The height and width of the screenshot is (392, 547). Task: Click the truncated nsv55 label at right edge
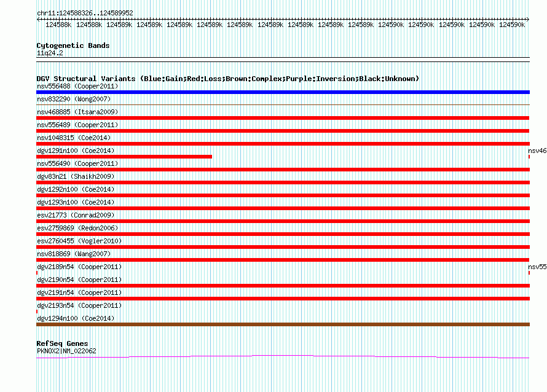pos(537,267)
